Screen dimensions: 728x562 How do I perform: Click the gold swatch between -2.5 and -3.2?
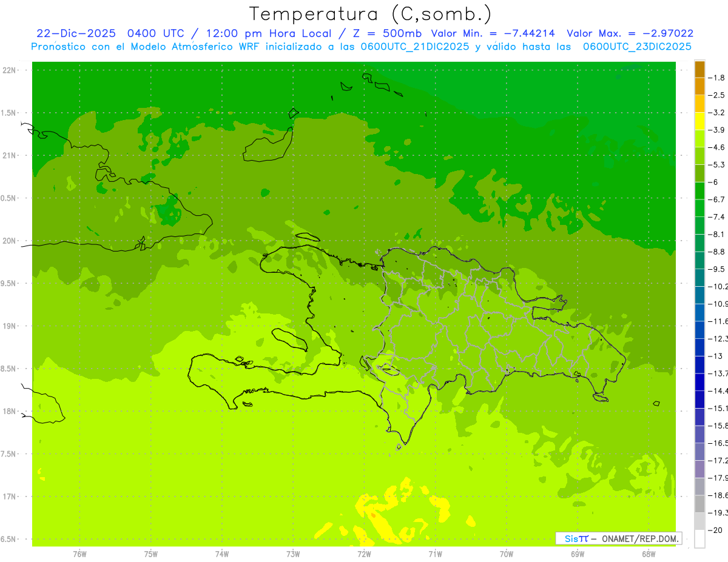(699, 104)
